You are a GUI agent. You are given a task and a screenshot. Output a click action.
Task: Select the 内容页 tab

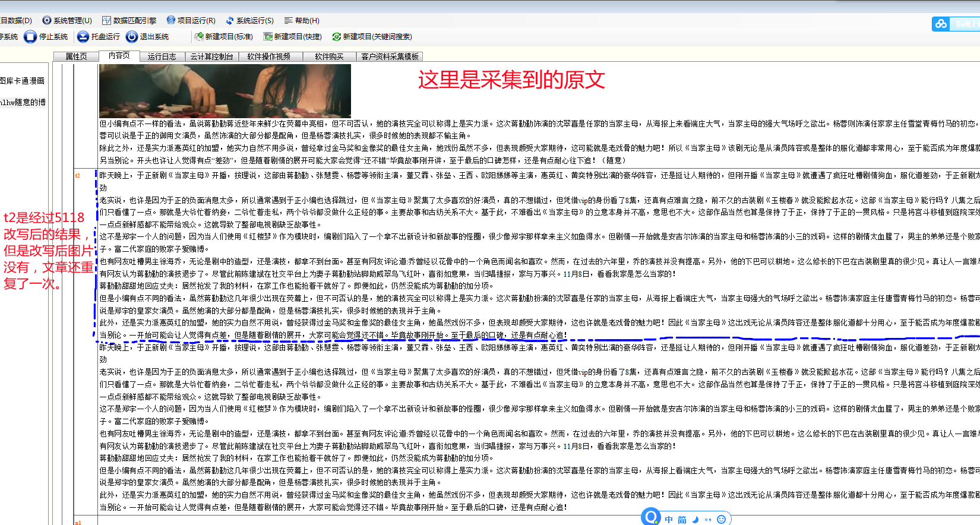(x=119, y=55)
